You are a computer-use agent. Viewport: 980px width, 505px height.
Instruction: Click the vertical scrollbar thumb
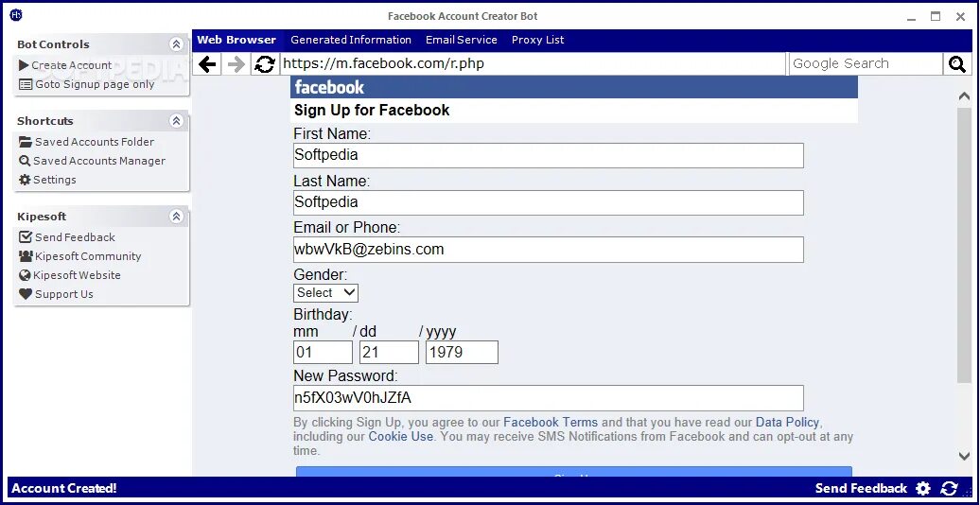click(x=964, y=245)
